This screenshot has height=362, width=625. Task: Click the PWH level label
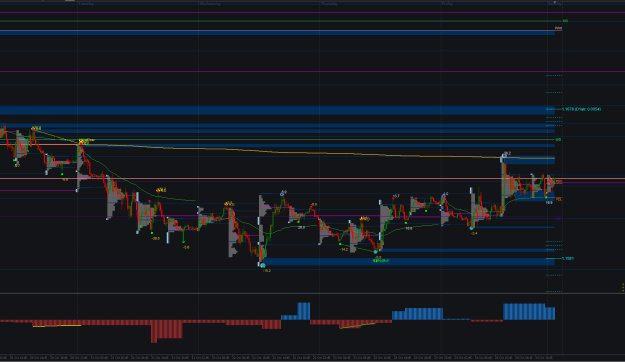tap(558, 28)
